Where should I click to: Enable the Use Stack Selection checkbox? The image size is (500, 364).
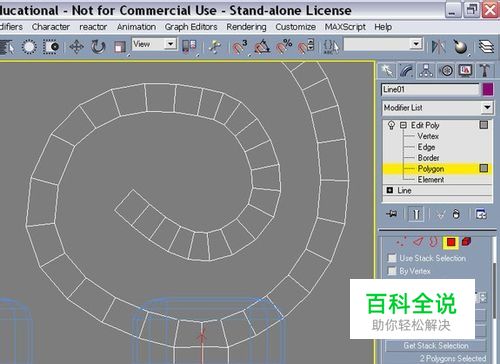point(392,258)
